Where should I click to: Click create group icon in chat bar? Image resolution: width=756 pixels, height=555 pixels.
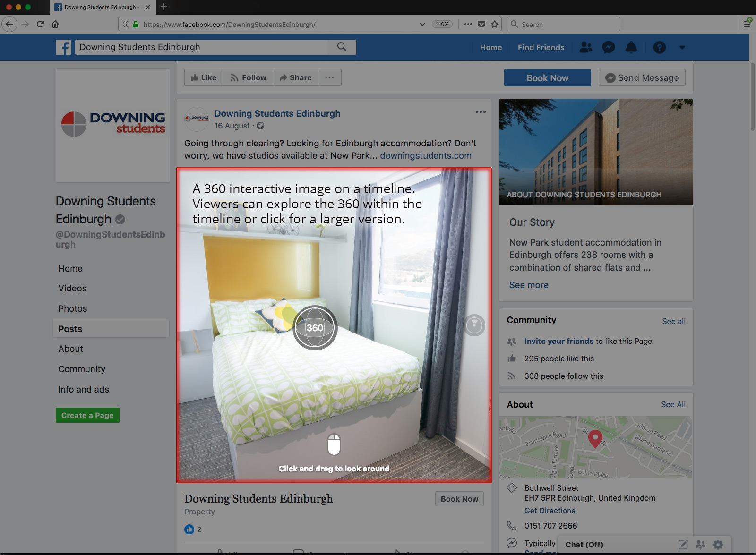[x=701, y=545]
